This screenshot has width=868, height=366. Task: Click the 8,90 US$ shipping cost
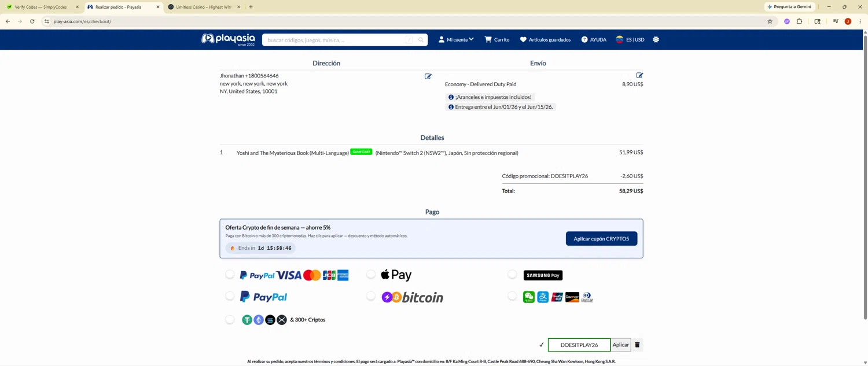[x=632, y=84]
